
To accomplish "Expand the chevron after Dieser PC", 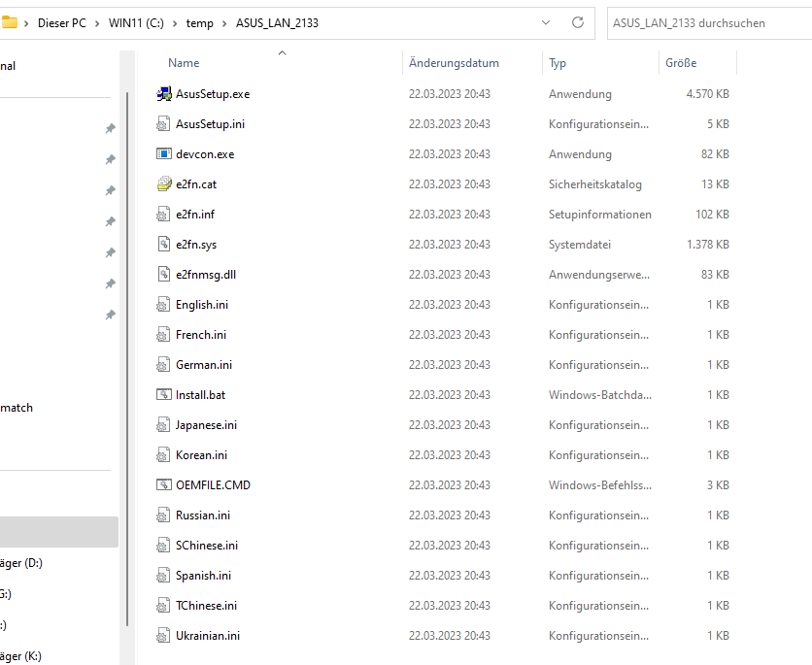I will [97, 23].
